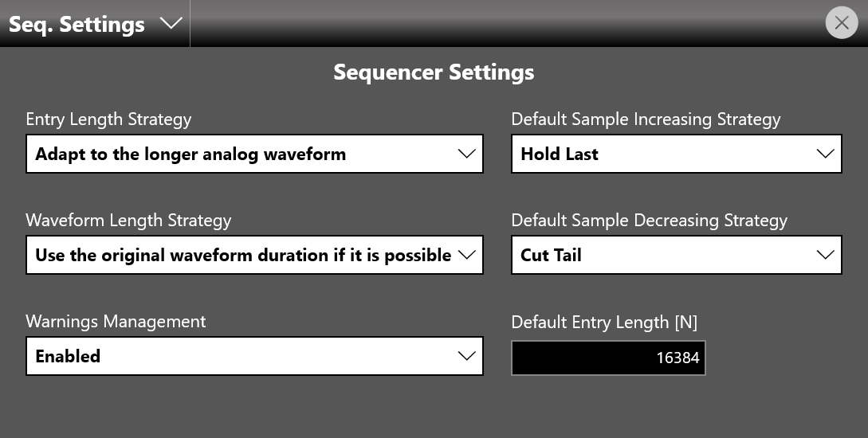This screenshot has width=868, height=438.
Task: Open the Warnings Management dropdown
Action: click(254, 356)
